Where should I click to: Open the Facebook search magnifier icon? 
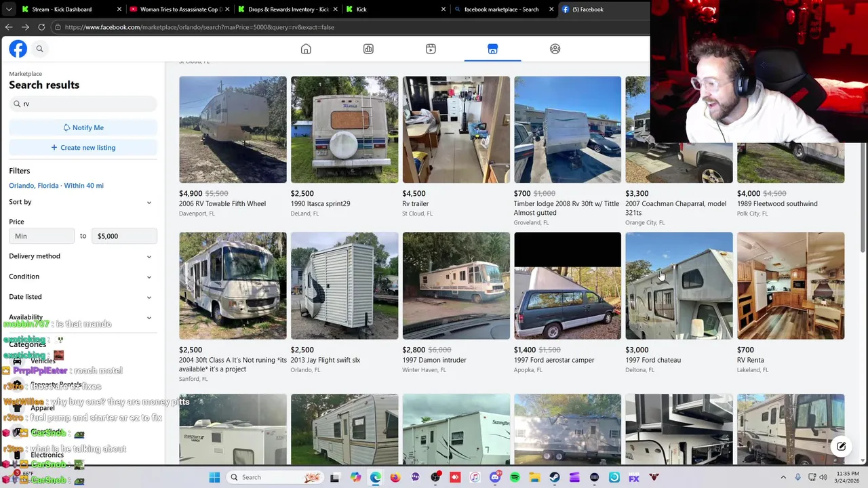39,49
